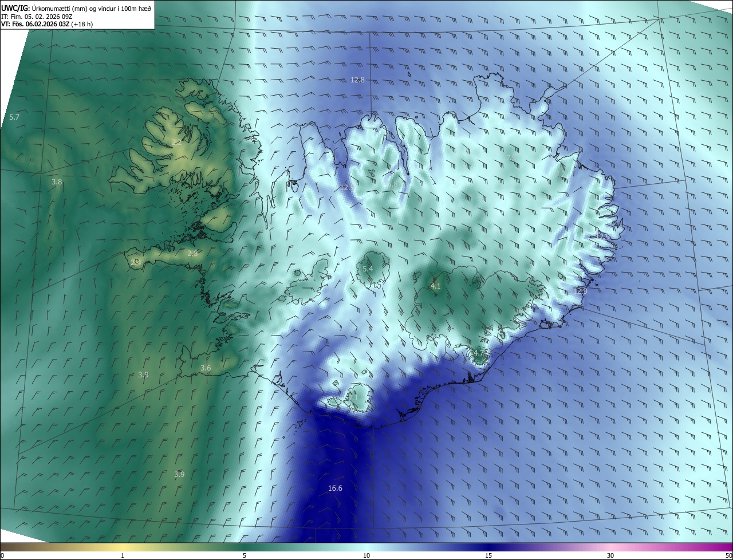733x560 pixels.
Task: Click the 5.4 value on the glacier
Action: [x=368, y=269]
